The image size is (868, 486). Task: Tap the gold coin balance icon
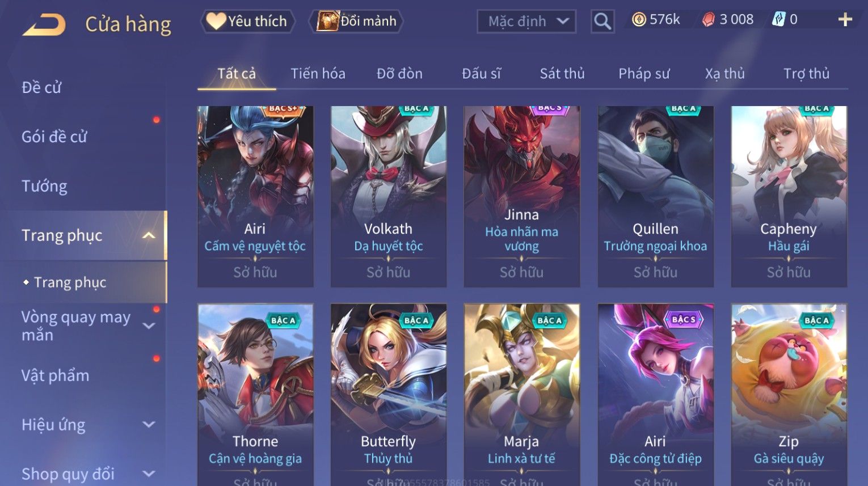pyautogui.click(x=639, y=20)
